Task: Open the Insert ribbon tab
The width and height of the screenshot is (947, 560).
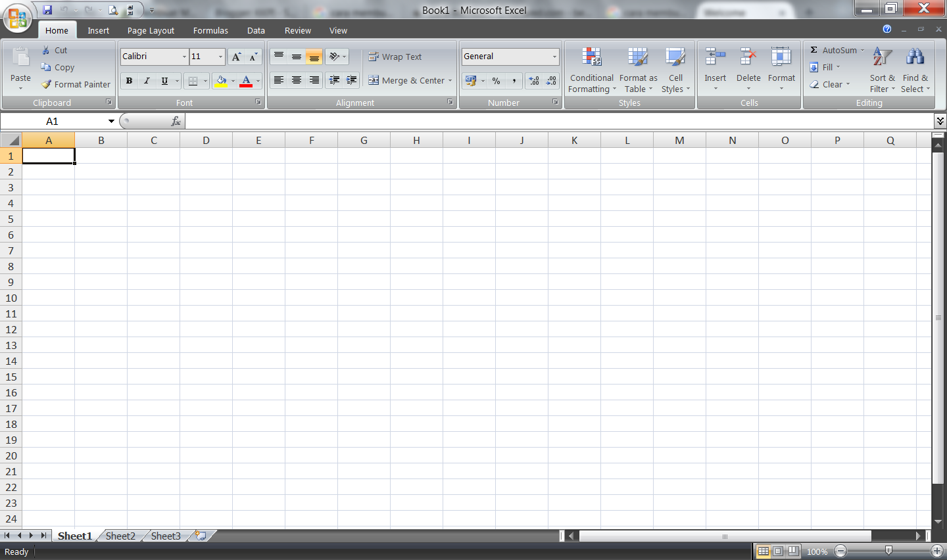Action: pyautogui.click(x=98, y=30)
